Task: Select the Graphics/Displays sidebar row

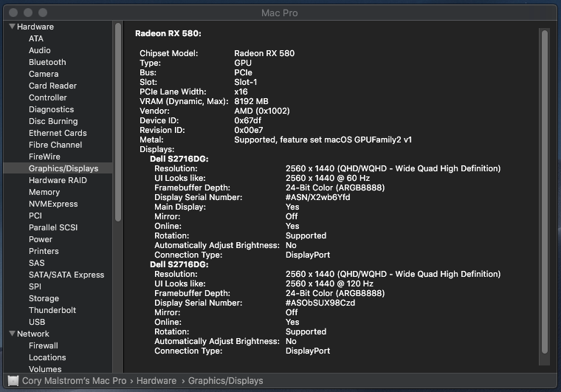Action: coord(58,168)
